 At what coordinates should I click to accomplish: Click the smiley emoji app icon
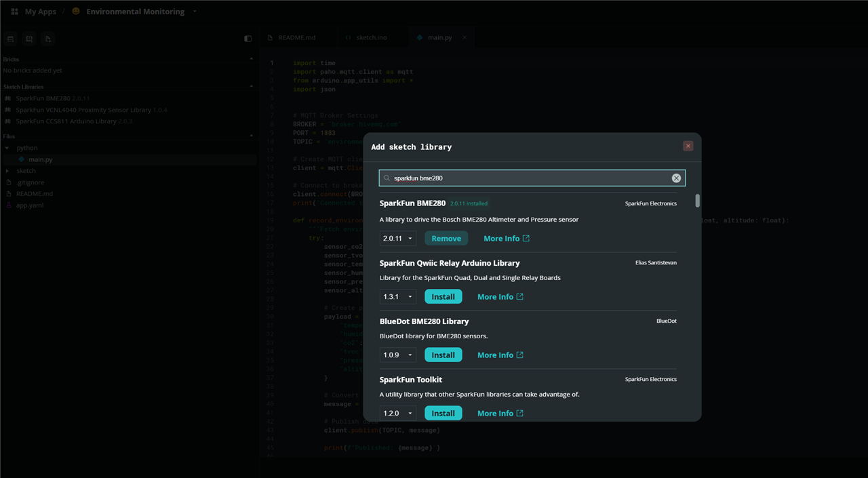click(x=76, y=12)
